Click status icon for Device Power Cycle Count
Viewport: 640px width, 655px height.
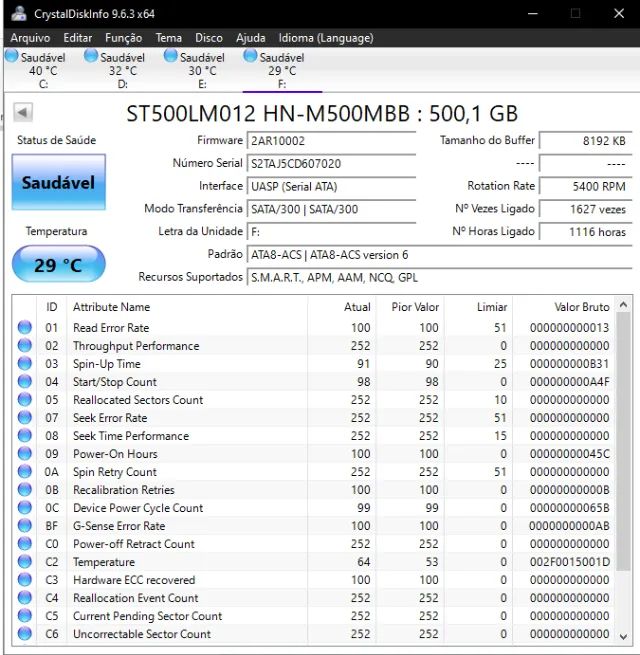click(25, 507)
